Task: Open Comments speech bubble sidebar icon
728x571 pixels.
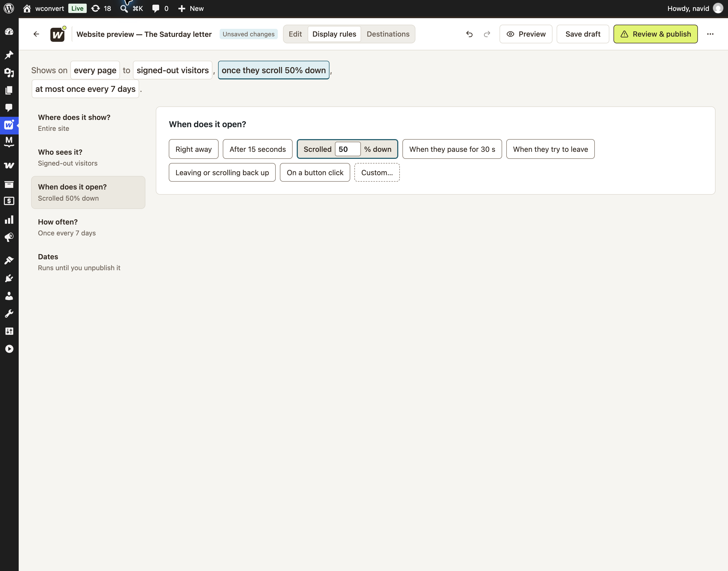Action: tap(9, 107)
